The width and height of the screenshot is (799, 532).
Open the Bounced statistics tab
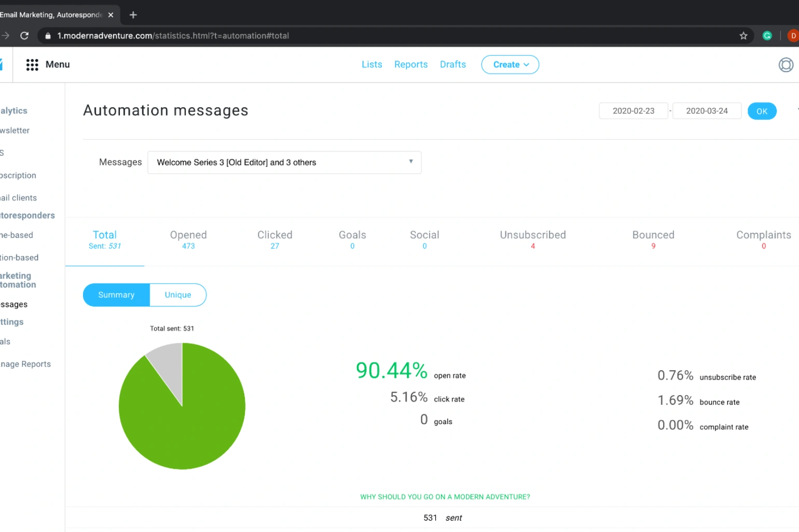point(653,240)
